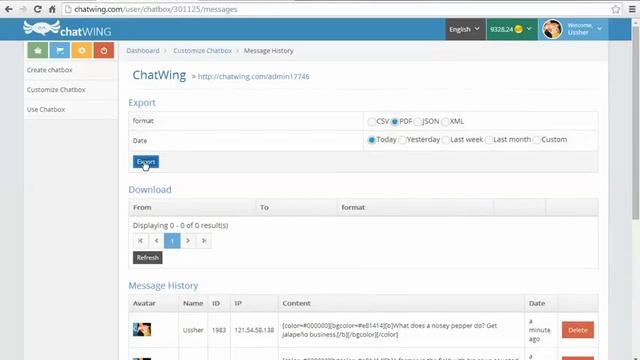Click the browser forward arrow
This screenshot has height=360, width=640.
pos(23,9)
